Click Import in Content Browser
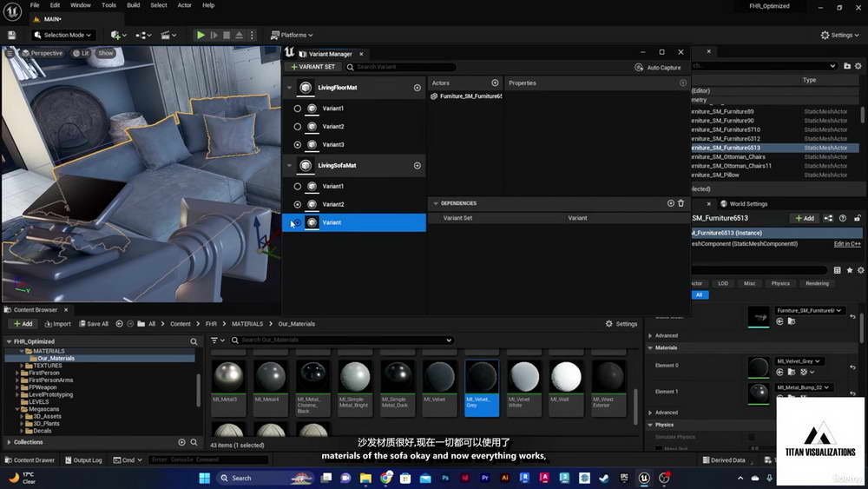This screenshot has height=489, width=868. pos(57,324)
